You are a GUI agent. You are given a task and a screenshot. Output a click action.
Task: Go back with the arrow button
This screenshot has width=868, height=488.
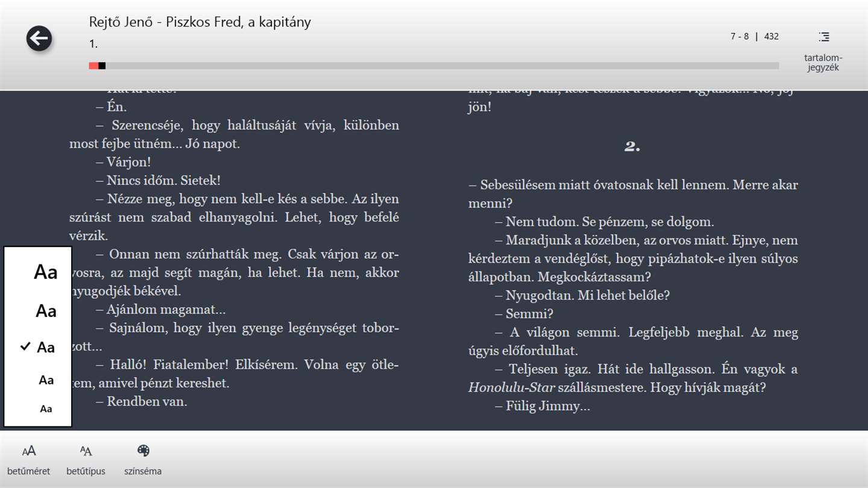[x=39, y=39]
